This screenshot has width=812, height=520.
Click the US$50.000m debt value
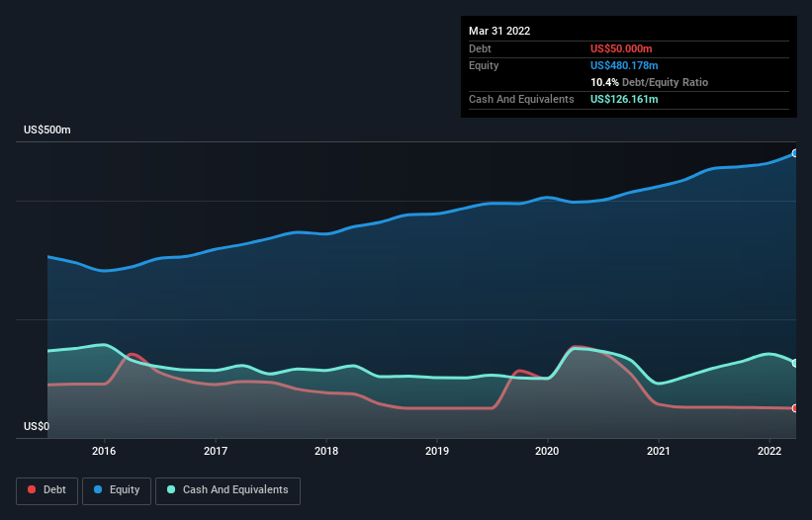click(x=621, y=48)
